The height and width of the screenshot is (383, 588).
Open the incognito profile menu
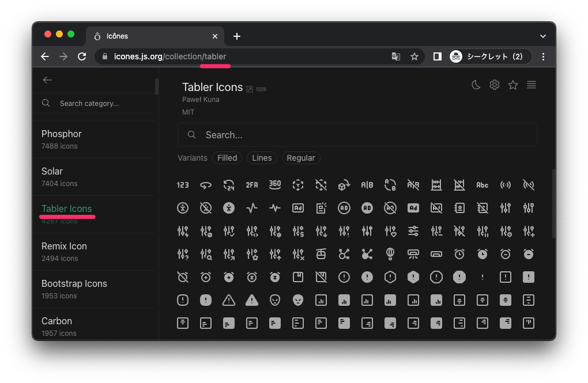click(491, 56)
